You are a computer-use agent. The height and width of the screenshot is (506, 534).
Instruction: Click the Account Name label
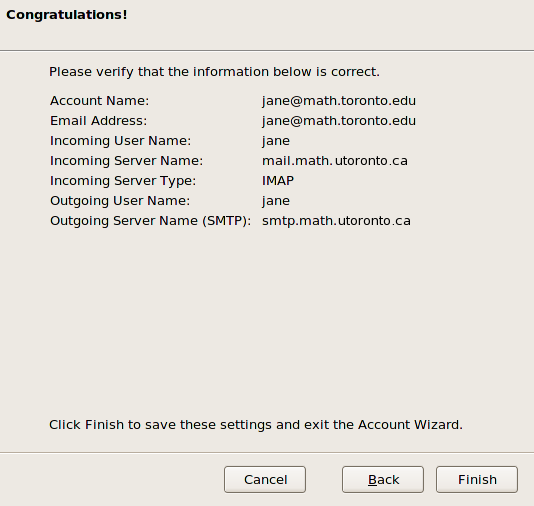(99, 101)
